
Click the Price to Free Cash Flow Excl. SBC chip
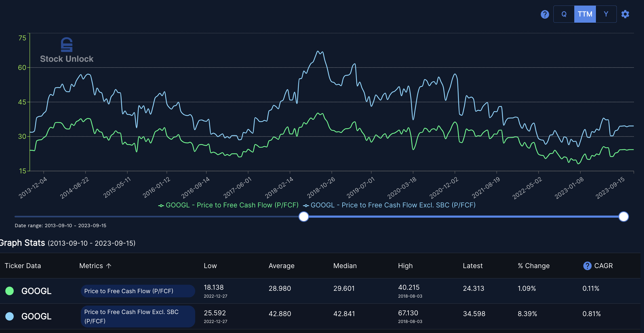click(x=138, y=316)
